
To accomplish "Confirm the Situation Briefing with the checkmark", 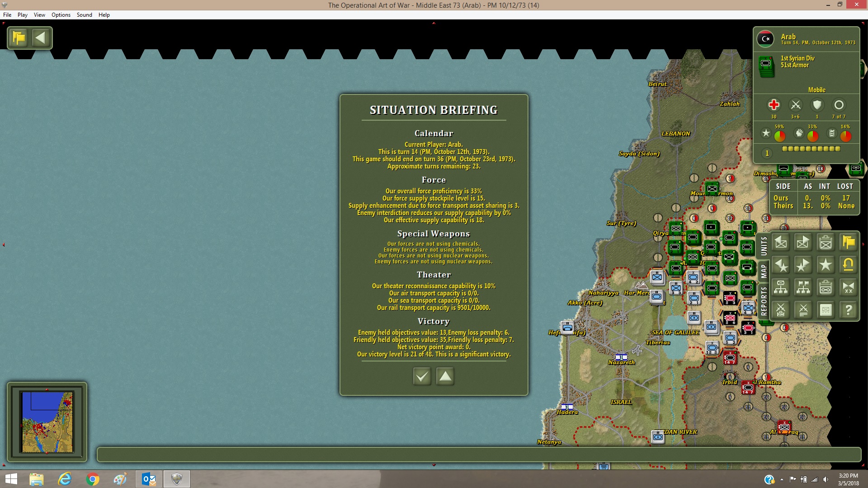I will tap(422, 376).
